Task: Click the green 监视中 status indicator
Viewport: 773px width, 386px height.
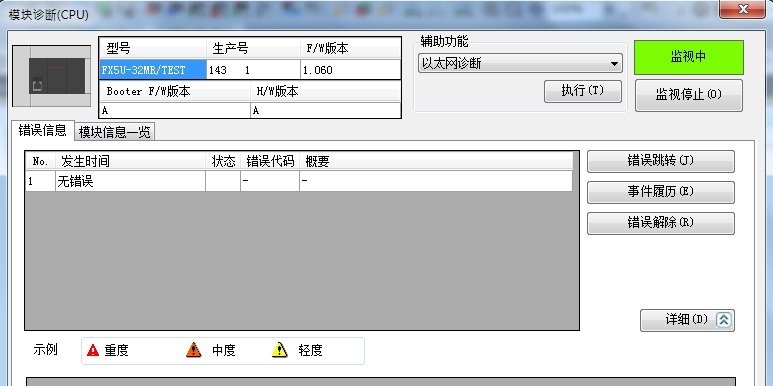Action: coord(689,57)
